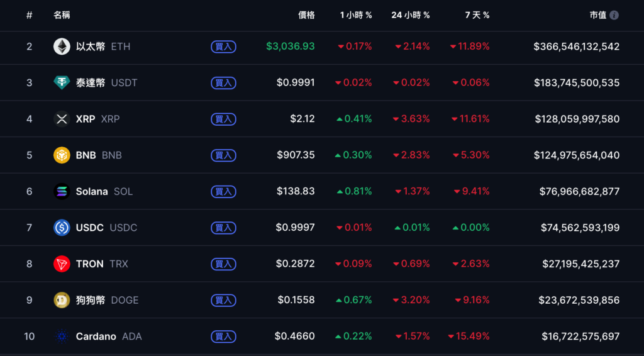Viewport: 644px width, 356px height.
Task: Sort by the 7 天 % column header
Action: pos(477,15)
